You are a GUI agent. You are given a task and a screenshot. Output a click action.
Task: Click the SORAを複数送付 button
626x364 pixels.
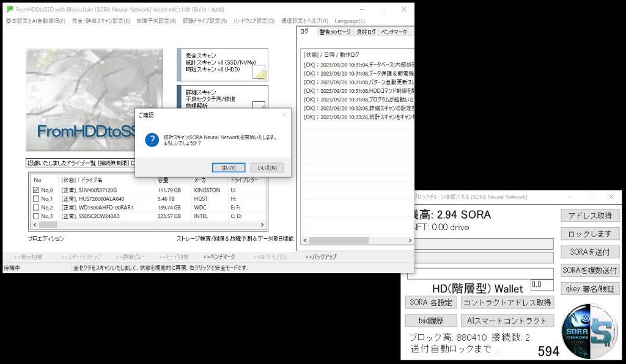590,271
